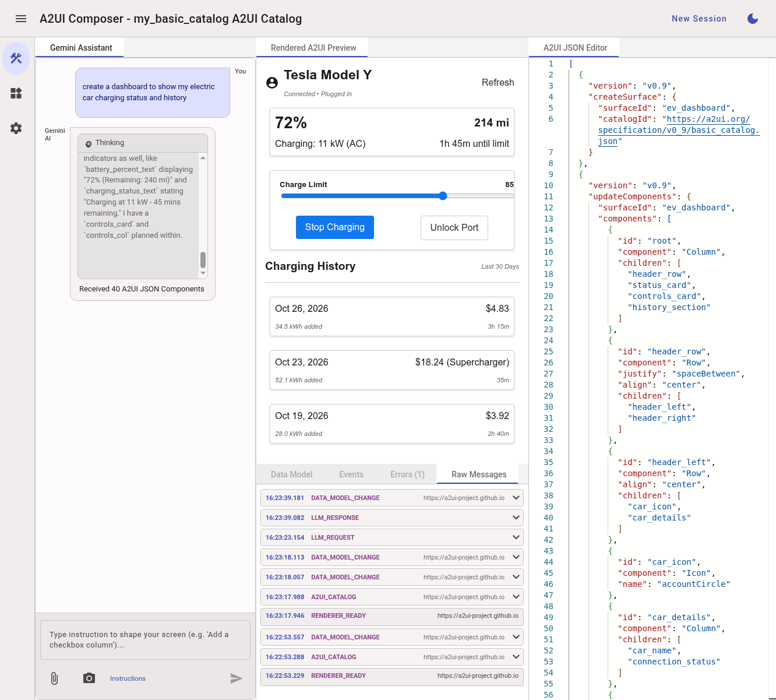
Task: Click line number 25 in editor gutter
Action: 548,351
